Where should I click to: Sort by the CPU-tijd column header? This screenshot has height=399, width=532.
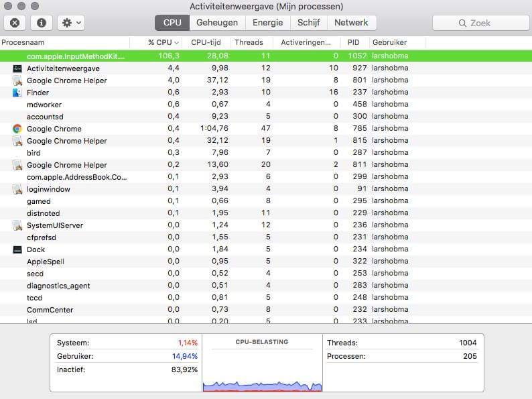pyautogui.click(x=206, y=42)
